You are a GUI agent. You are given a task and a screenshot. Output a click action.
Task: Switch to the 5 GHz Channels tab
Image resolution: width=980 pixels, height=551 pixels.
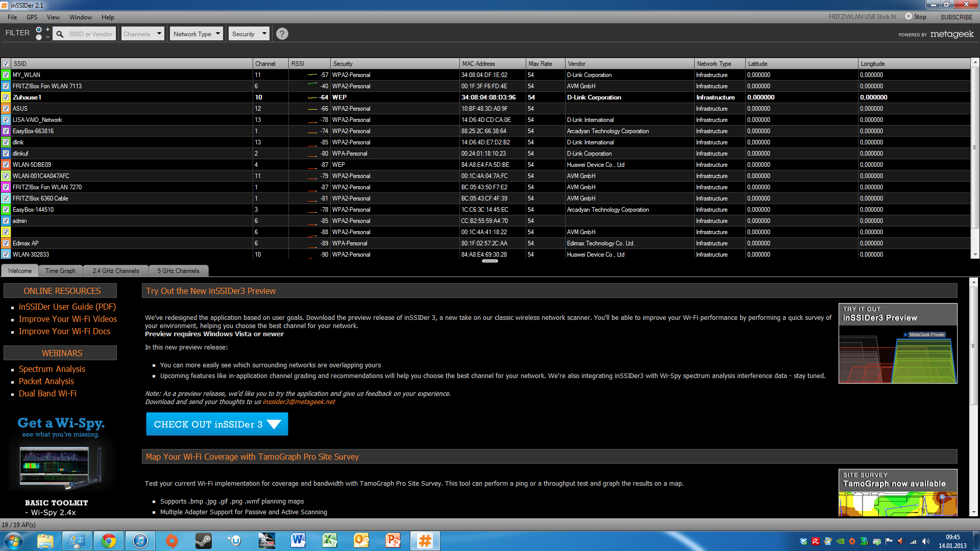179,271
